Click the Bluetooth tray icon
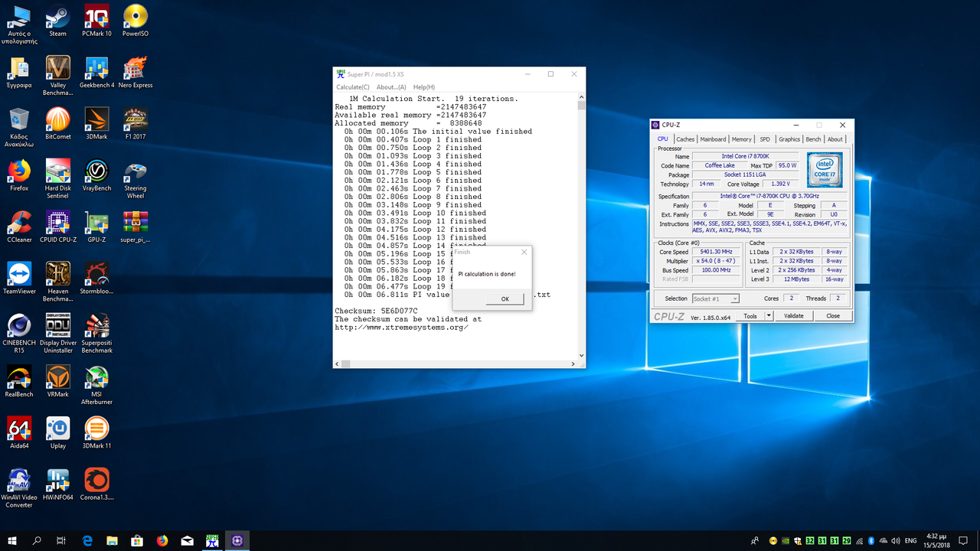 (871, 540)
